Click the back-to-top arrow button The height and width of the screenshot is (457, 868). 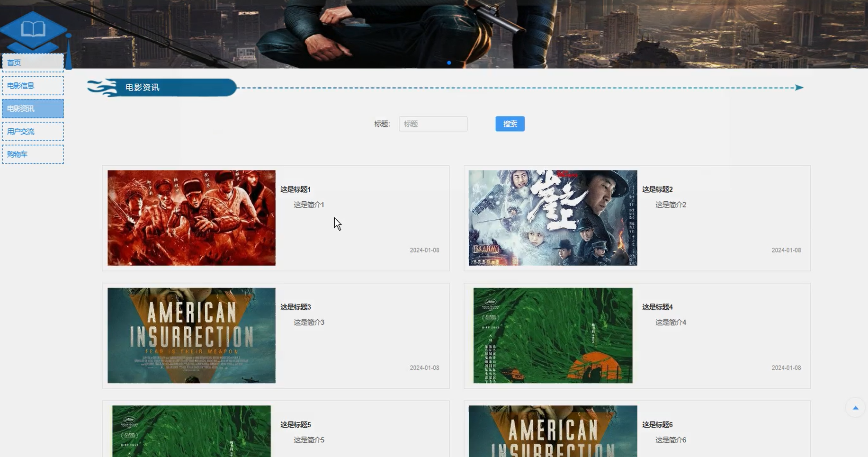pos(855,408)
